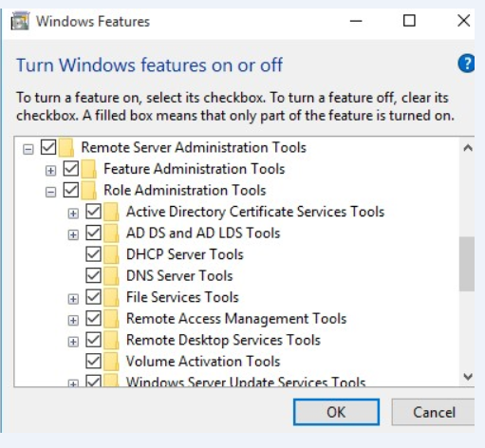Click folder icon for Active Directory Certificate Services Tools
Image resolution: width=485 pixels, height=448 pixels.
tap(111, 212)
